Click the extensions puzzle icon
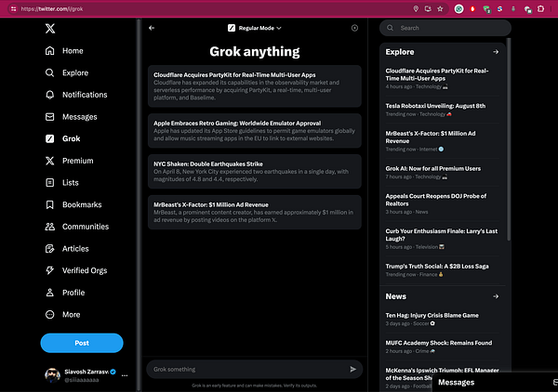The width and height of the screenshot is (558, 392). point(540,9)
